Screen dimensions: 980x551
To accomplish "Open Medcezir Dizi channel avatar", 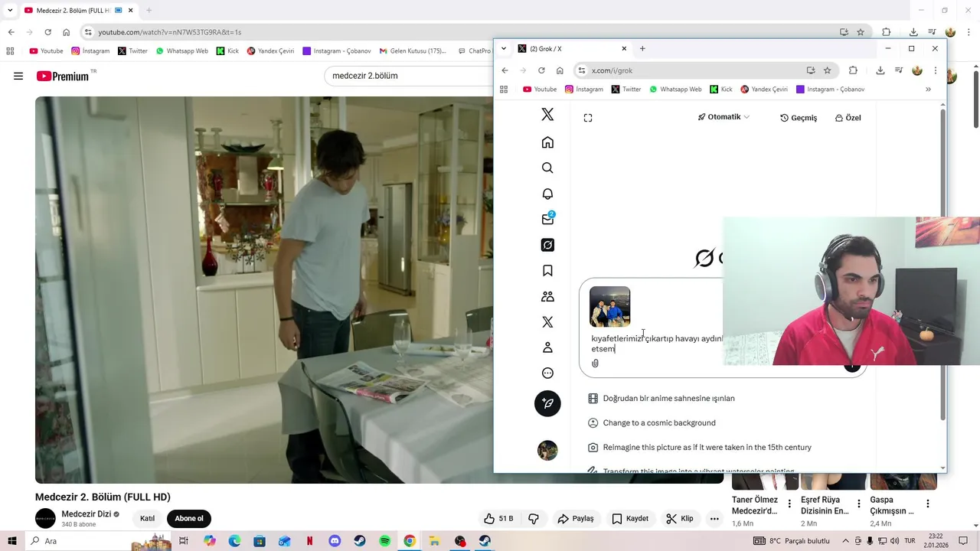I will pyautogui.click(x=45, y=518).
